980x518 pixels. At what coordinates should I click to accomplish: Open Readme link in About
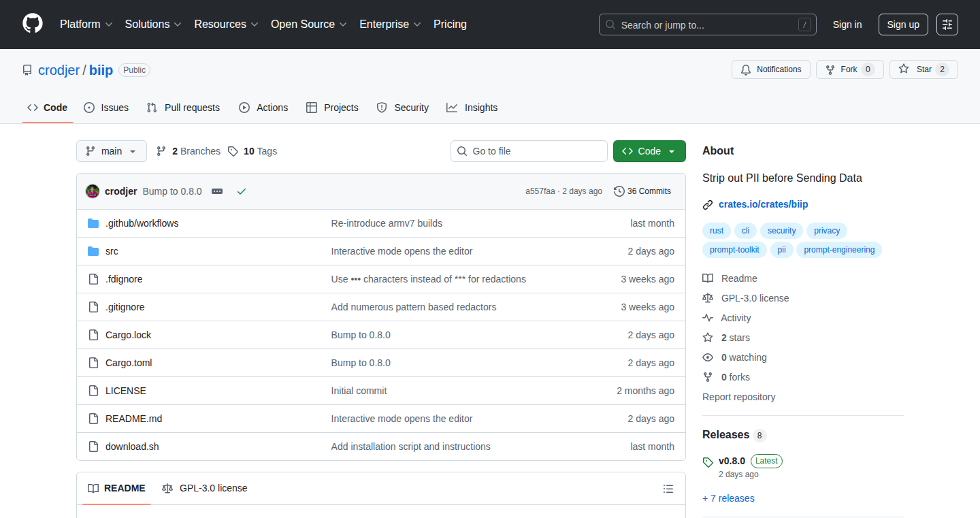[x=730, y=278]
